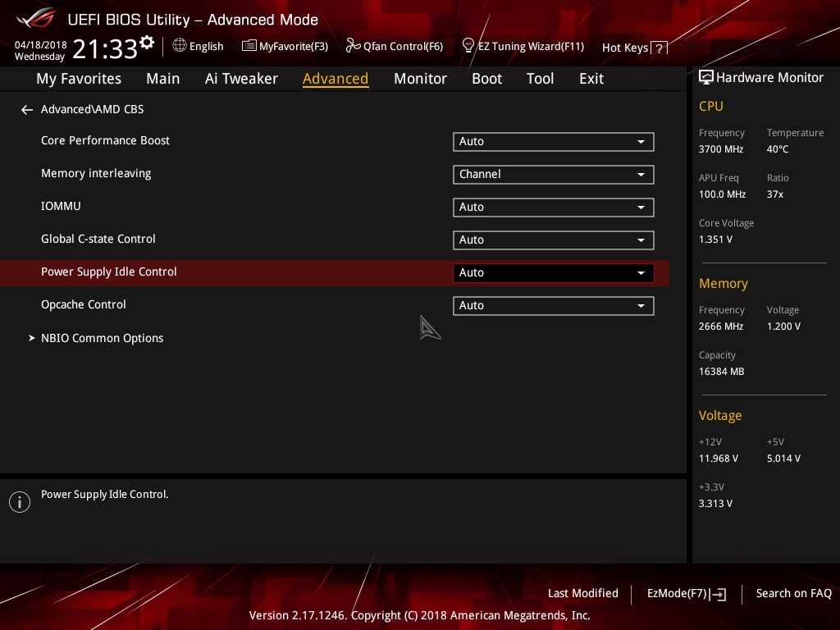840x630 pixels.
Task: Click the Version 2.17.1246 copyright text
Action: click(419, 615)
